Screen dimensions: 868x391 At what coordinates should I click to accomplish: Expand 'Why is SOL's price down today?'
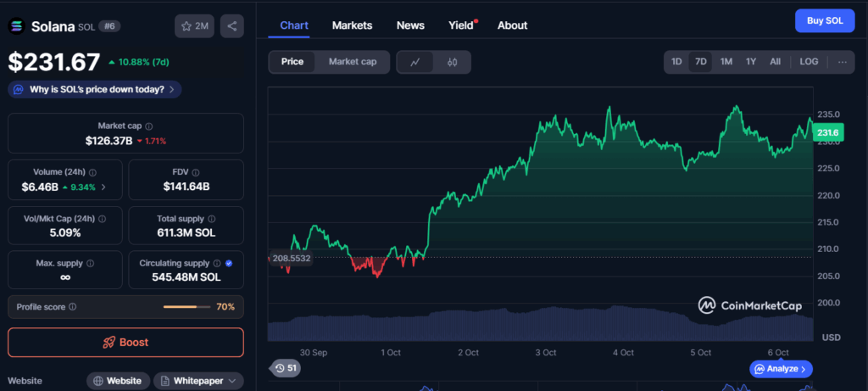pyautogui.click(x=94, y=89)
